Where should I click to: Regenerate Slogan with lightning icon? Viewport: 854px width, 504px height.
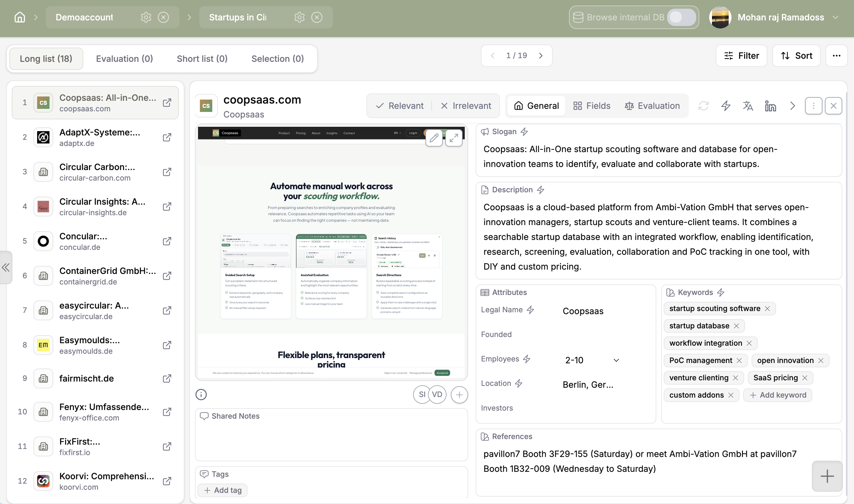tap(524, 132)
